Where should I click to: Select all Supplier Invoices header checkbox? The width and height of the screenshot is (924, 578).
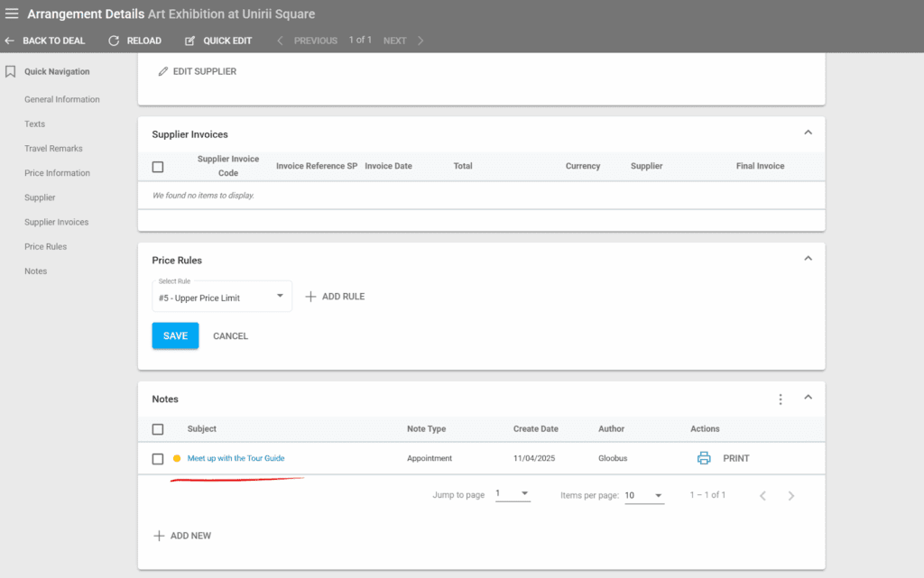point(157,167)
